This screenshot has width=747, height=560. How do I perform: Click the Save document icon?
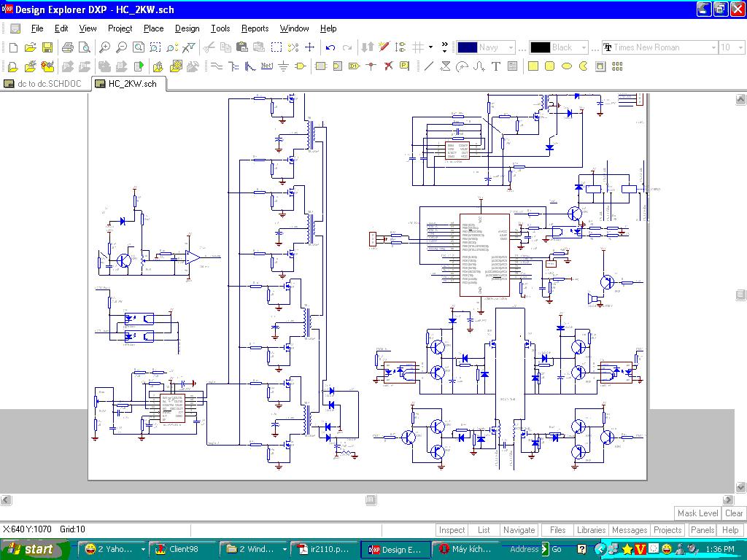tap(47, 47)
